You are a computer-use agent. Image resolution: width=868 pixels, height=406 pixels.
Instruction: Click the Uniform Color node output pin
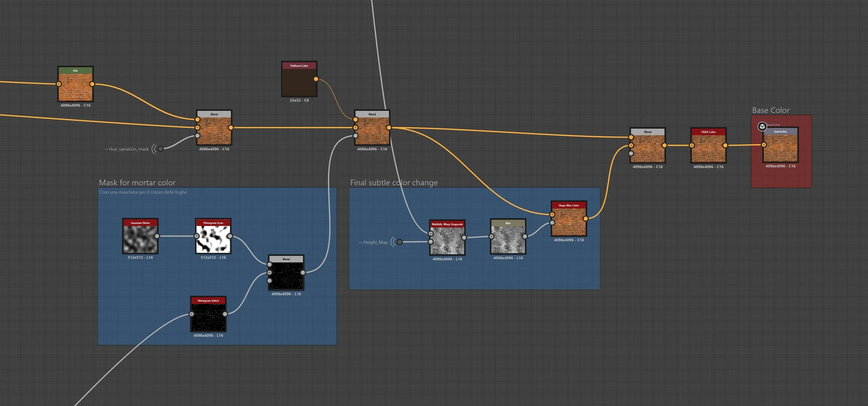316,79
